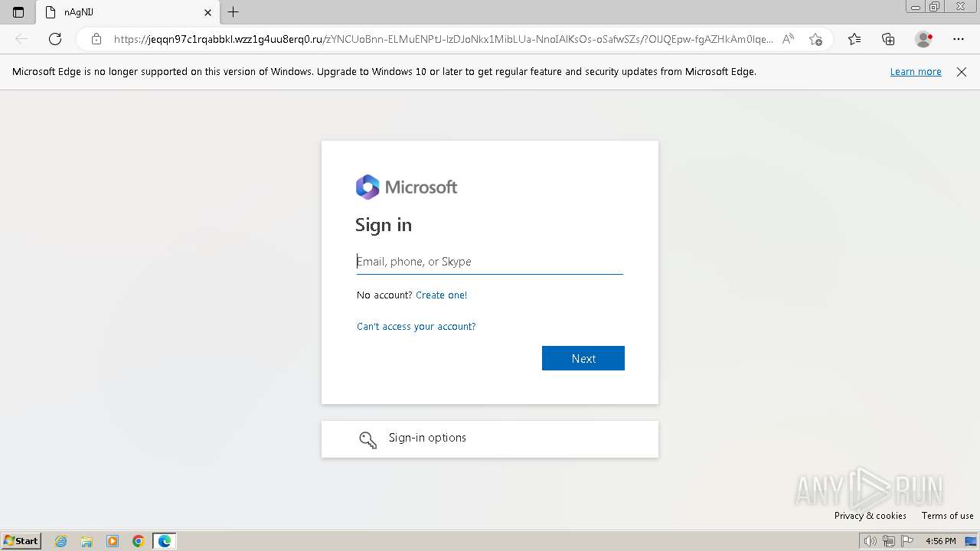
Task: Click the 4:56 PM clock
Action: [x=940, y=541]
